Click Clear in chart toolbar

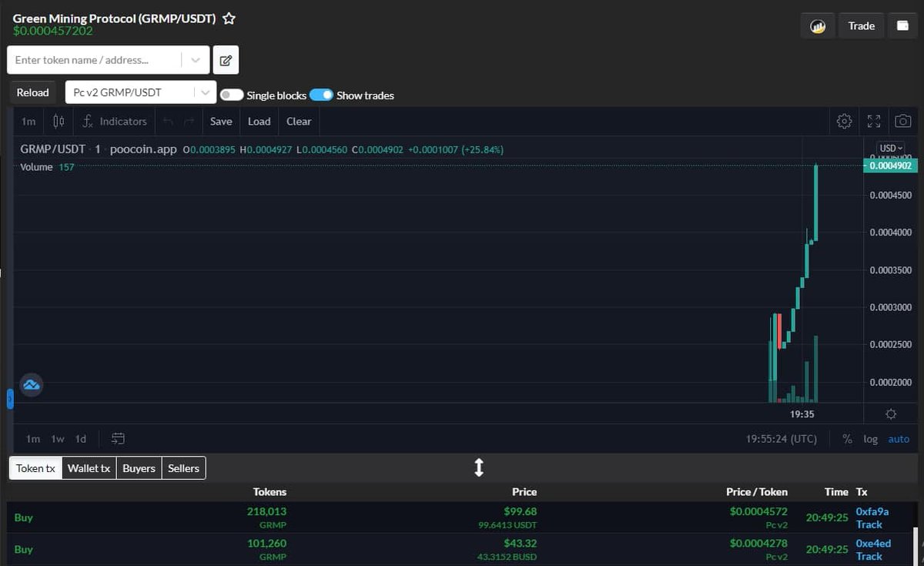pyautogui.click(x=299, y=121)
